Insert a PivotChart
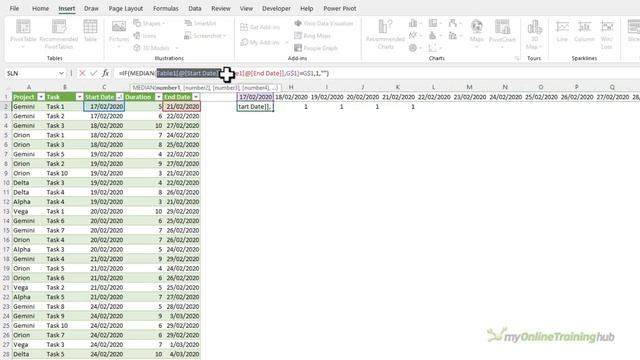The height and width of the screenshot is (360, 640). pyautogui.click(x=502, y=33)
